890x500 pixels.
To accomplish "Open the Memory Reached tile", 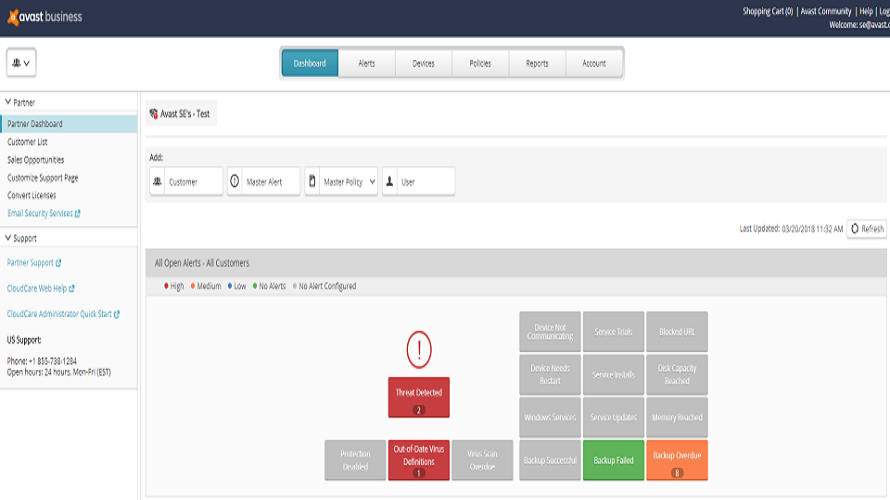I will (x=677, y=417).
